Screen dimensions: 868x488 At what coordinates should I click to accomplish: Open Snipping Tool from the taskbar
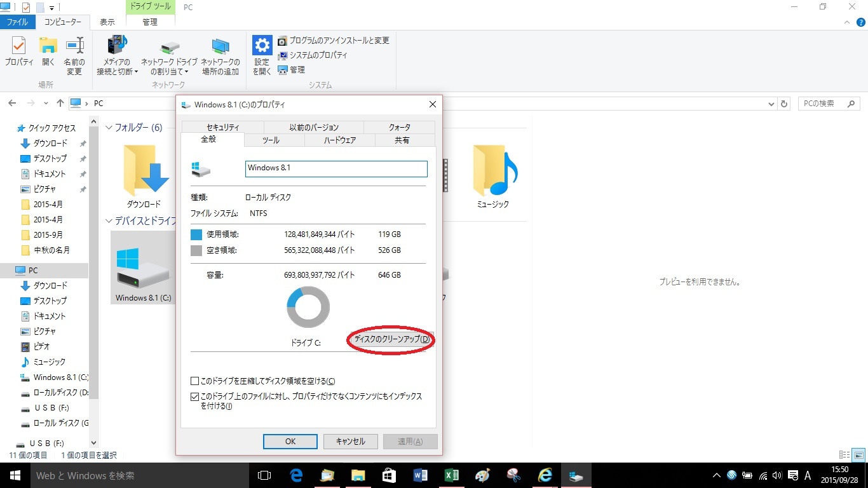coord(513,475)
